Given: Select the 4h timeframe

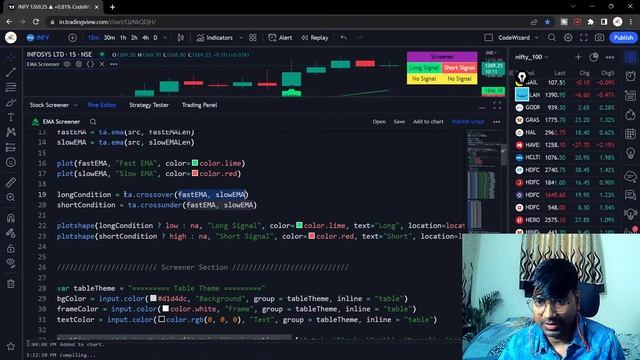Looking at the screenshot, I should tap(145, 38).
